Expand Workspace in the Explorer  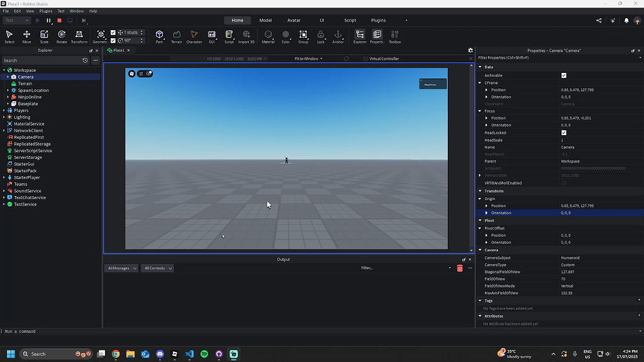click(x=4, y=70)
